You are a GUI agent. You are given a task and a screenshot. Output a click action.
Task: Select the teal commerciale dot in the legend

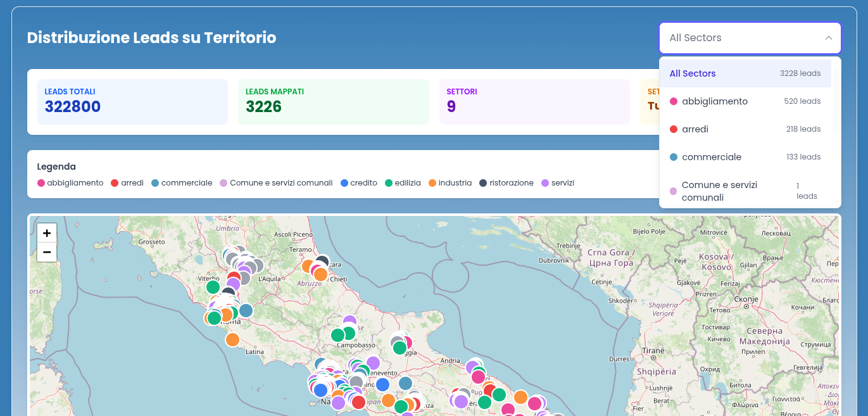pos(156,182)
